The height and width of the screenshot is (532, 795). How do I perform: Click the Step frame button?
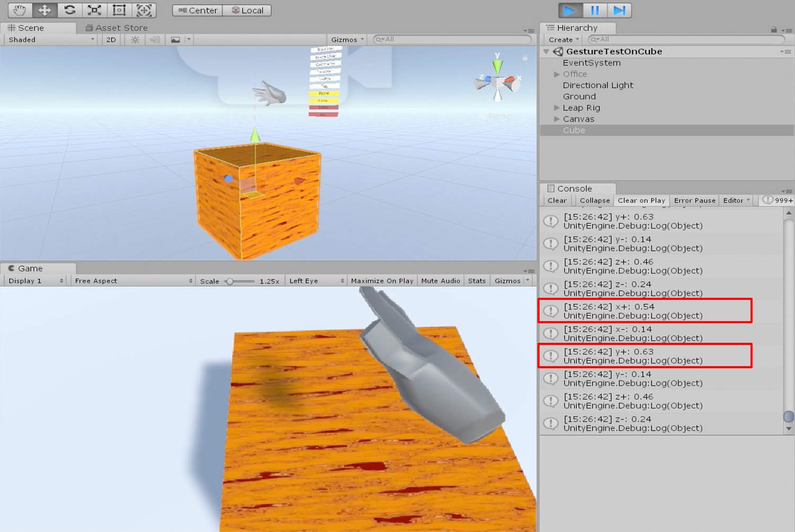[619, 11]
